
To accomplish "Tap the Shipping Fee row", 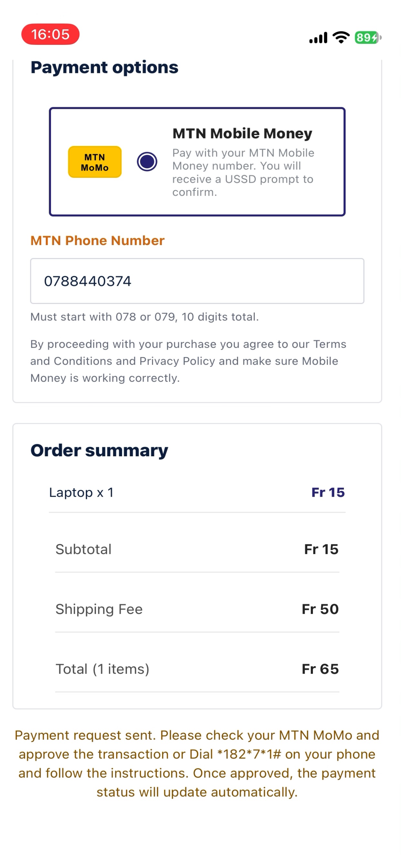I will coord(197,609).
